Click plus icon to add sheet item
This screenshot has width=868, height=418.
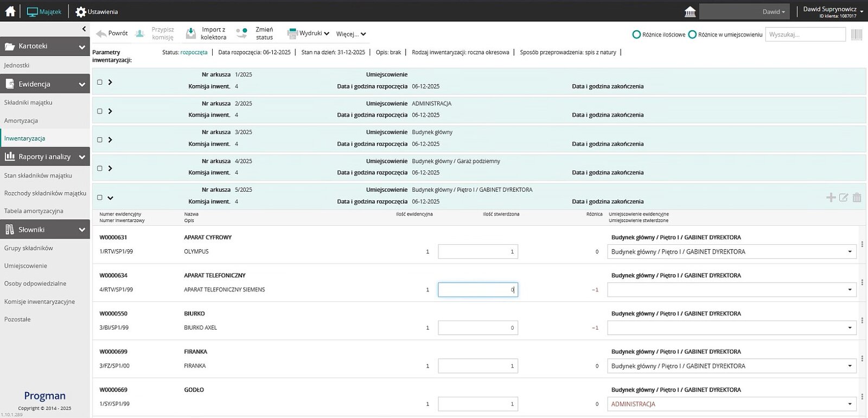pos(831,198)
